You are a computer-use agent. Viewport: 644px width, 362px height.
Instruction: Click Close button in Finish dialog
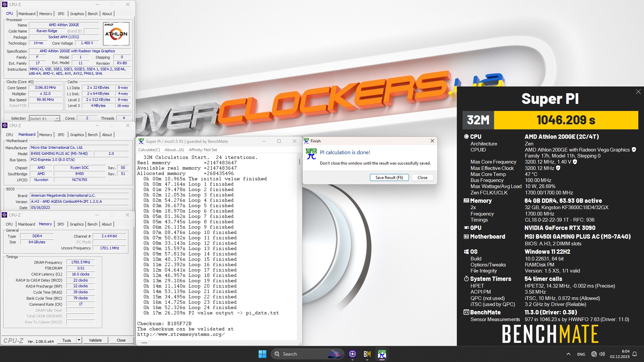[x=422, y=177]
